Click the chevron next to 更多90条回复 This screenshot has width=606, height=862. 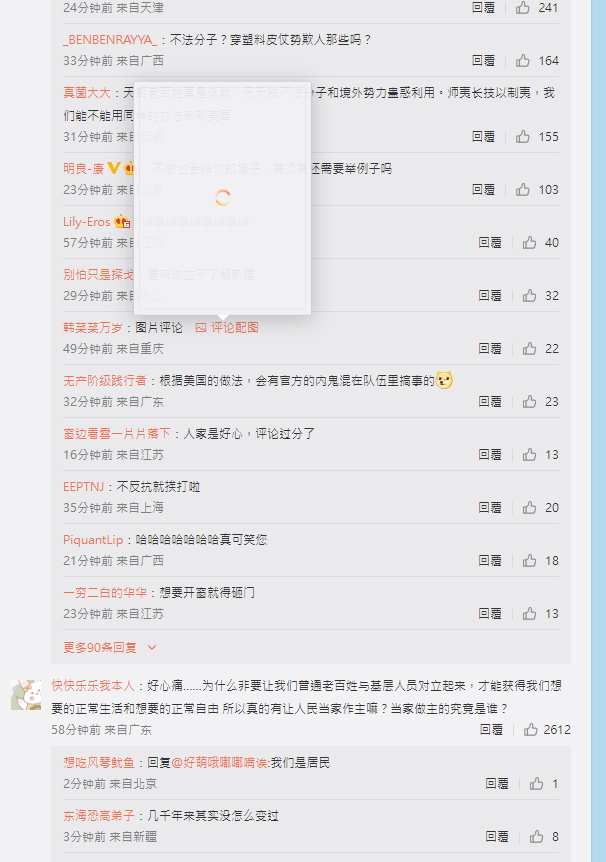152,648
